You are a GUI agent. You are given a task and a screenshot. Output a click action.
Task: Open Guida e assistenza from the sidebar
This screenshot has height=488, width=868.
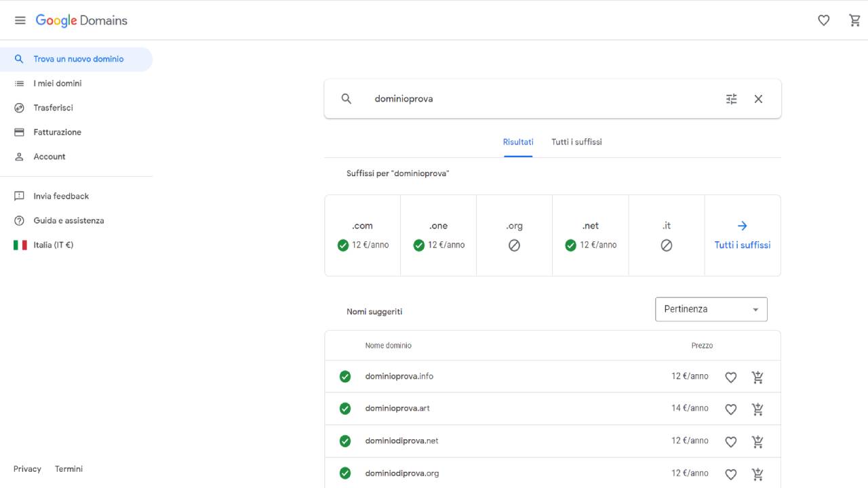pos(69,220)
